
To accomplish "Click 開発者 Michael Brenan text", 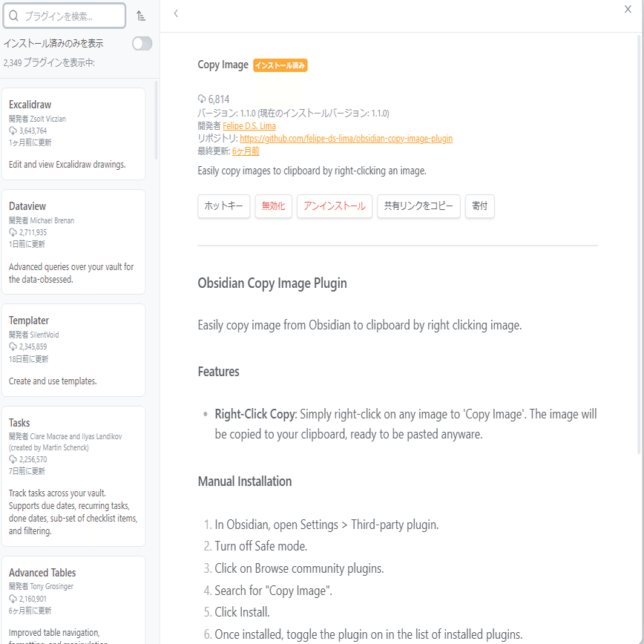I will (42, 220).
